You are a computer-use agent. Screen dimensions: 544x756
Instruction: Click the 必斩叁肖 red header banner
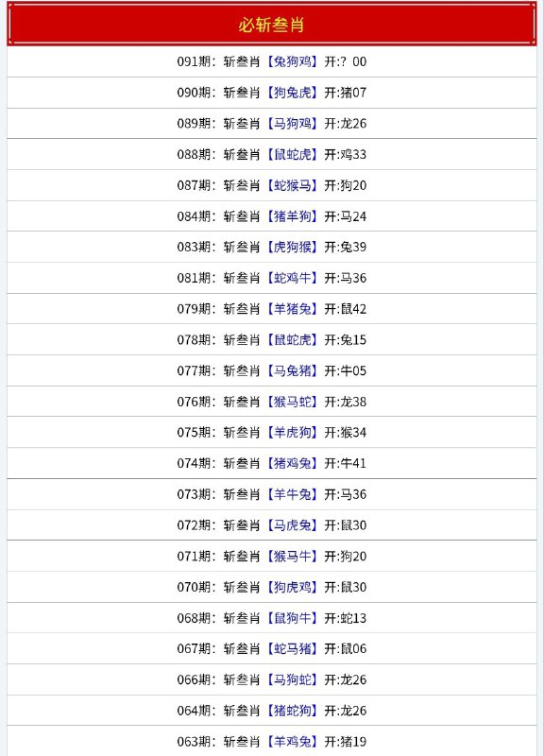pyautogui.click(x=272, y=25)
